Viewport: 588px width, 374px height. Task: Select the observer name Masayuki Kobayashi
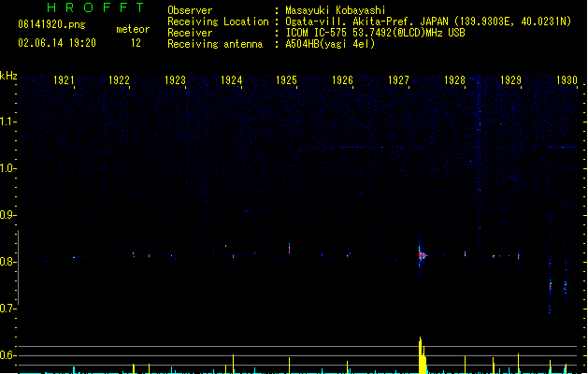point(336,10)
